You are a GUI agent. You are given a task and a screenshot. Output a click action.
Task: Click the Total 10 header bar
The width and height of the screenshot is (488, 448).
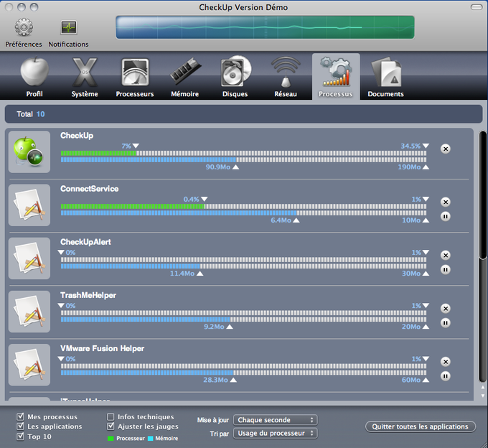[244, 114]
